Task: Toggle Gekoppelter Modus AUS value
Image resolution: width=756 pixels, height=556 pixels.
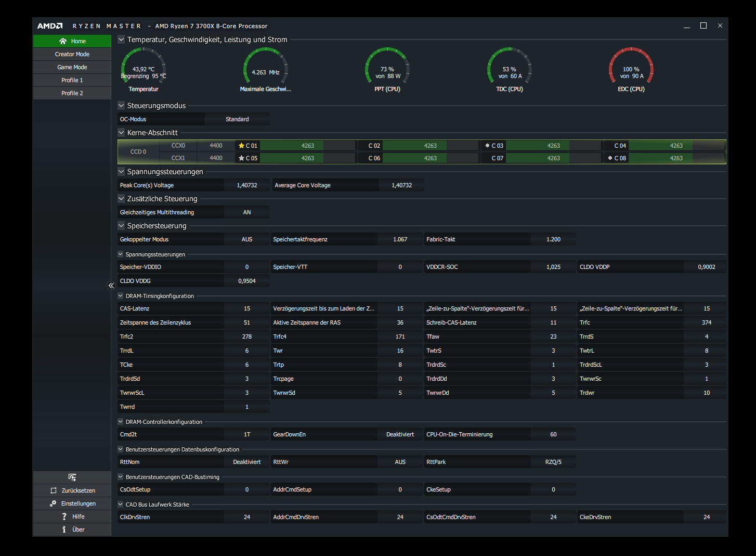Action: coord(247,239)
